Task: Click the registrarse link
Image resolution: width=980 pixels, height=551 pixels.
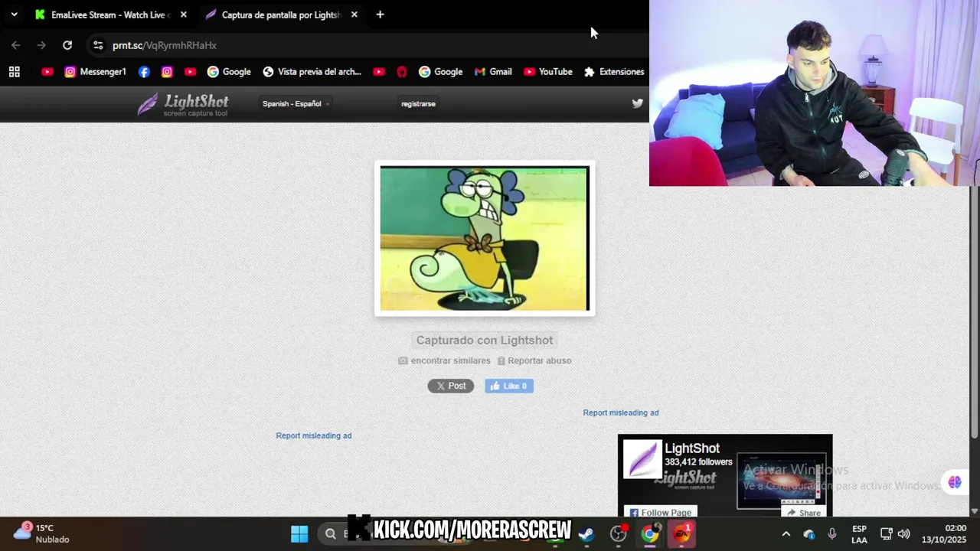Action: (418, 104)
